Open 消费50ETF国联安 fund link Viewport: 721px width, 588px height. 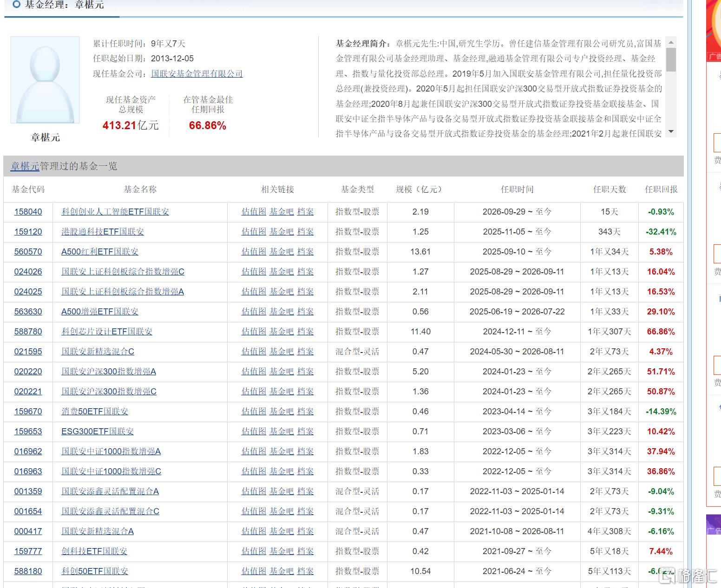point(95,412)
